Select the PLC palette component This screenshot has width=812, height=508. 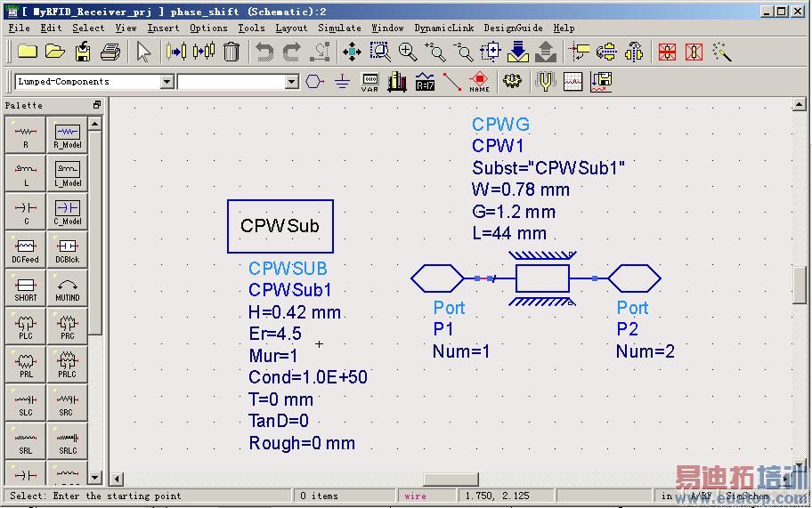click(25, 327)
